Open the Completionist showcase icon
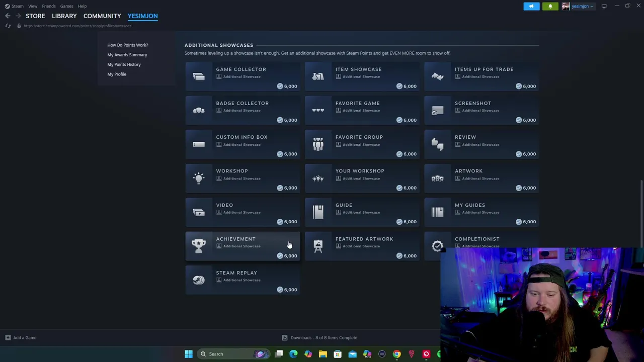Screen dimensions: 644x362 coord(437,246)
